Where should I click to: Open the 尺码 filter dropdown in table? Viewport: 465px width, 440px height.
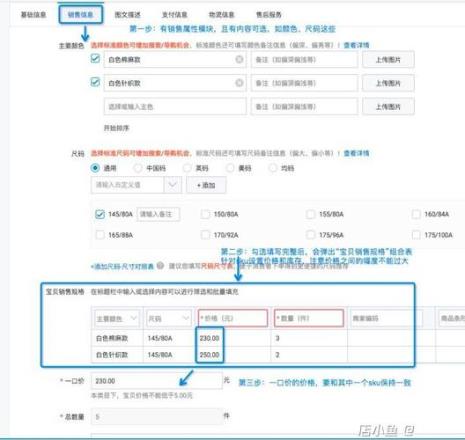pos(169,318)
